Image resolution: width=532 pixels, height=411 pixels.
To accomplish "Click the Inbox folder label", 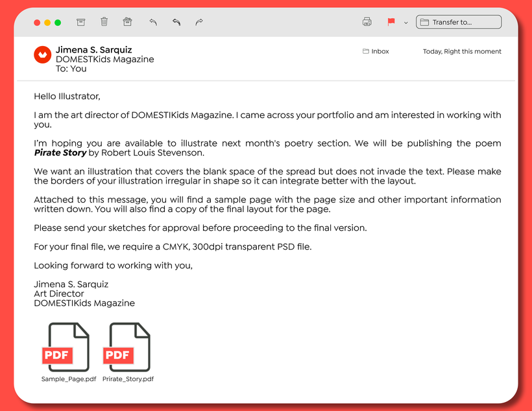I will coord(376,51).
